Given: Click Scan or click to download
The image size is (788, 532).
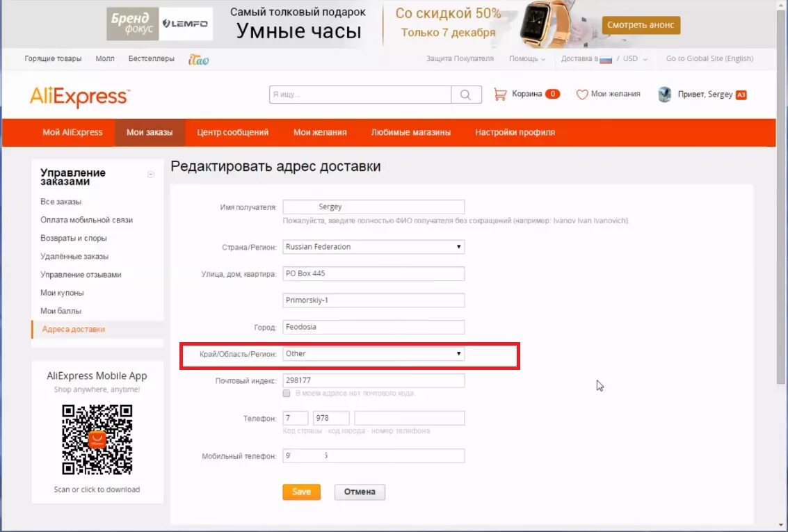Looking at the screenshot, I should 97,490.
